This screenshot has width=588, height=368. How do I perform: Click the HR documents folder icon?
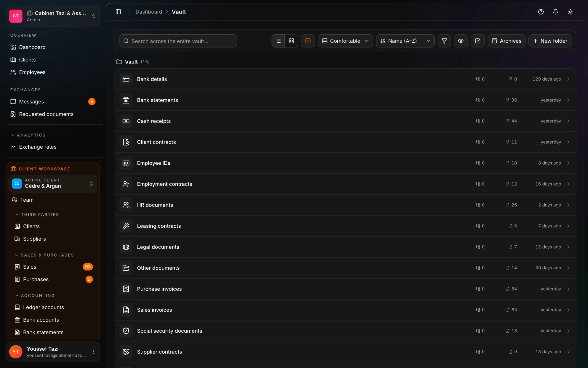coord(126,205)
